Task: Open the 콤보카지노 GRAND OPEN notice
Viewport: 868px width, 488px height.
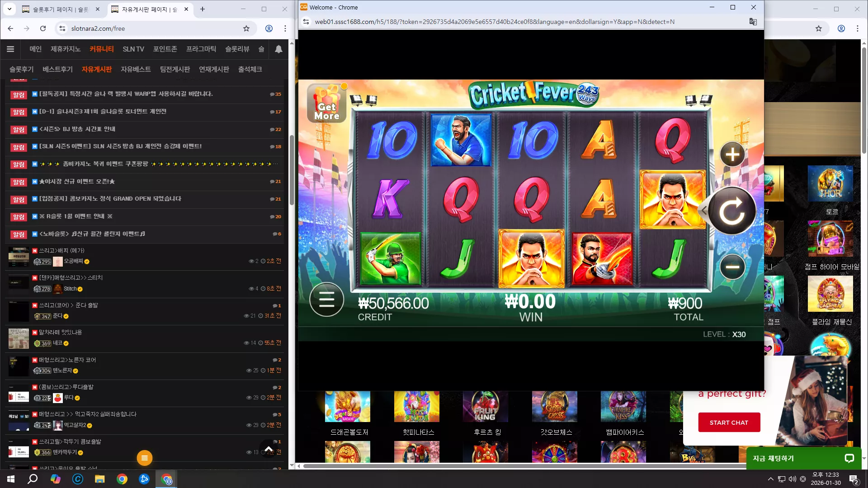Action: click(110, 199)
